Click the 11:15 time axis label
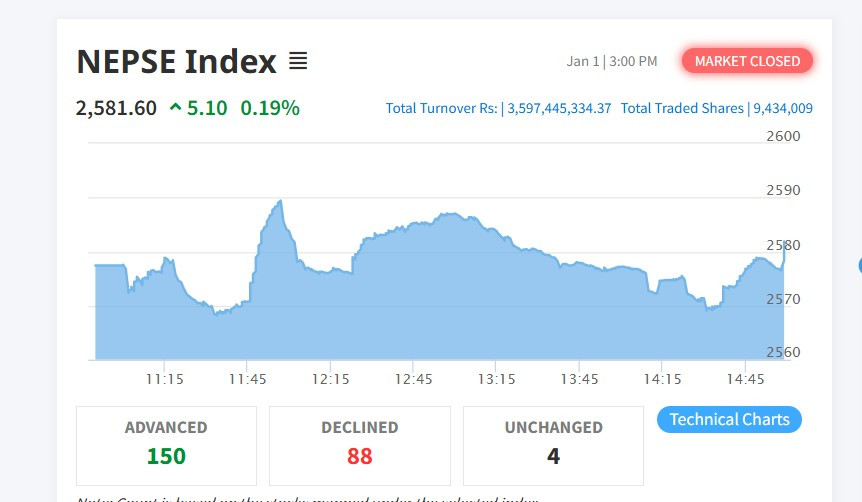Screen dimensions: 862x502 pos(164,379)
